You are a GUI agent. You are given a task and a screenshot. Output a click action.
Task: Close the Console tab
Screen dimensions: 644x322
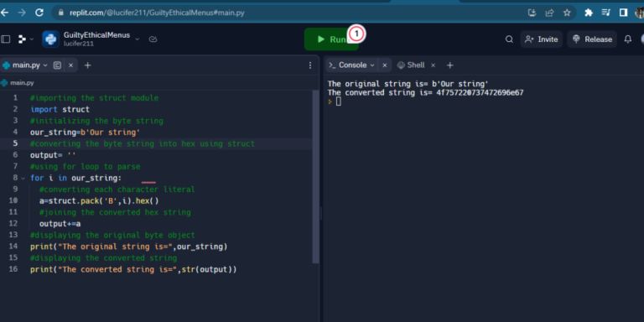click(x=384, y=65)
